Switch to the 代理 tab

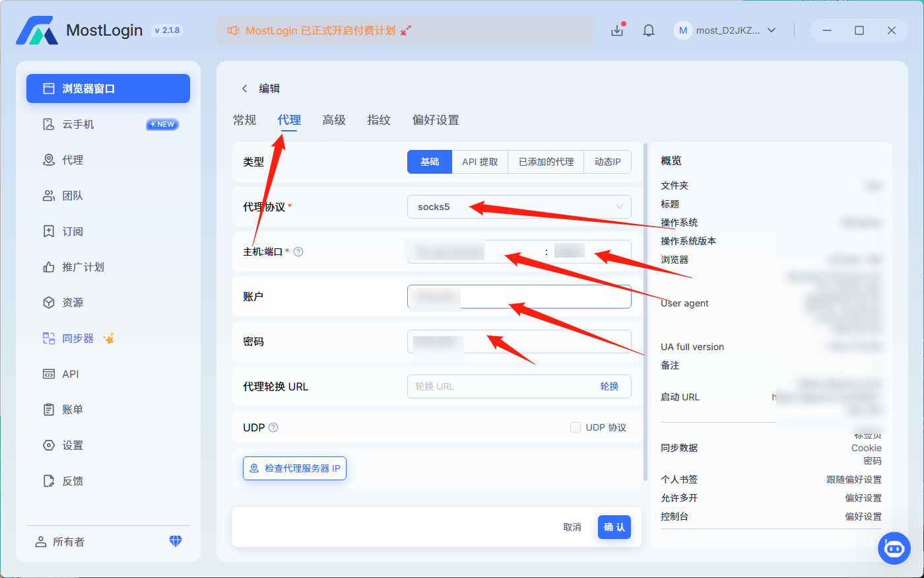289,120
